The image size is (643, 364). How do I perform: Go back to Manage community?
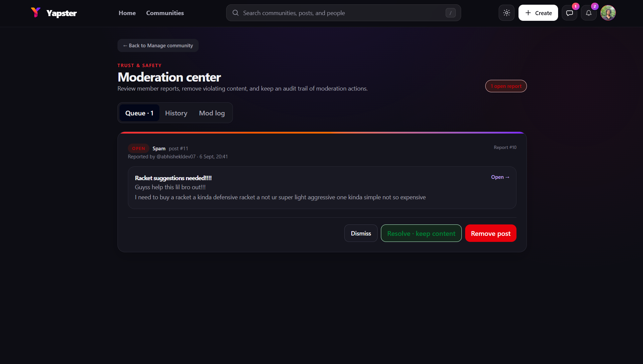[158, 46]
